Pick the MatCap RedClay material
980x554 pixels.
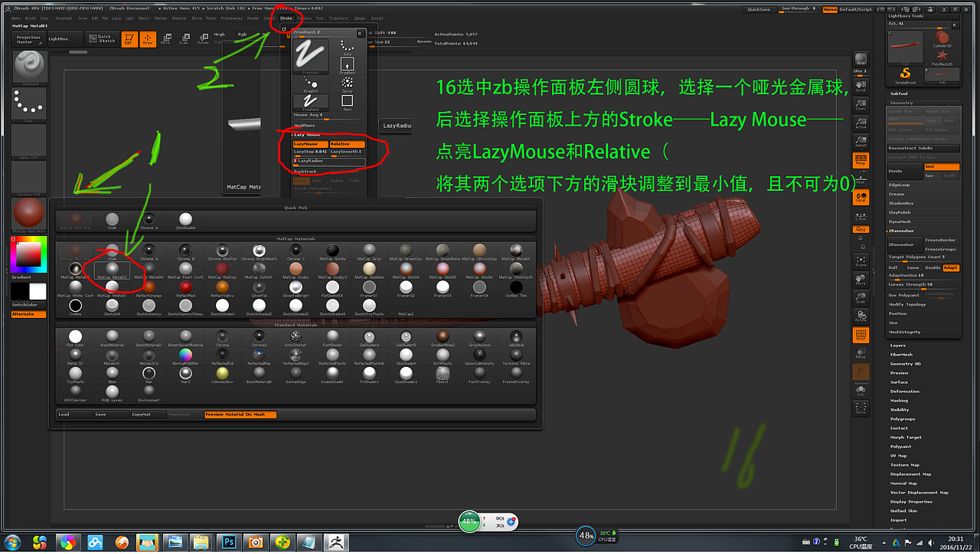222,270
